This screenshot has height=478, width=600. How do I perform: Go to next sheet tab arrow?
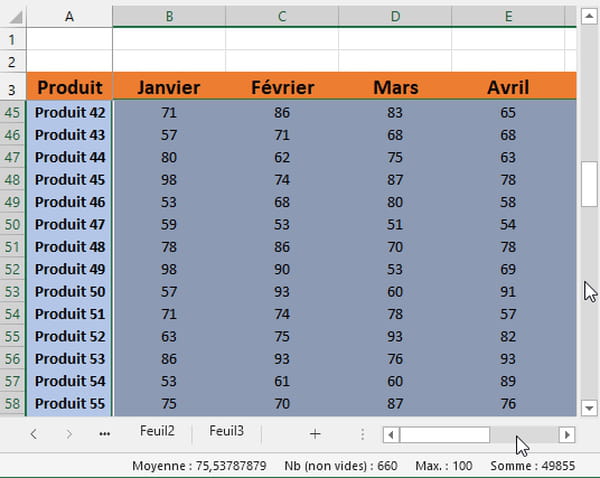69,434
